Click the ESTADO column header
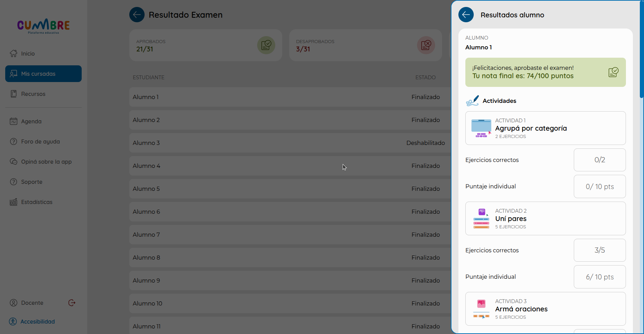The image size is (644, 334). click(425, 77)
